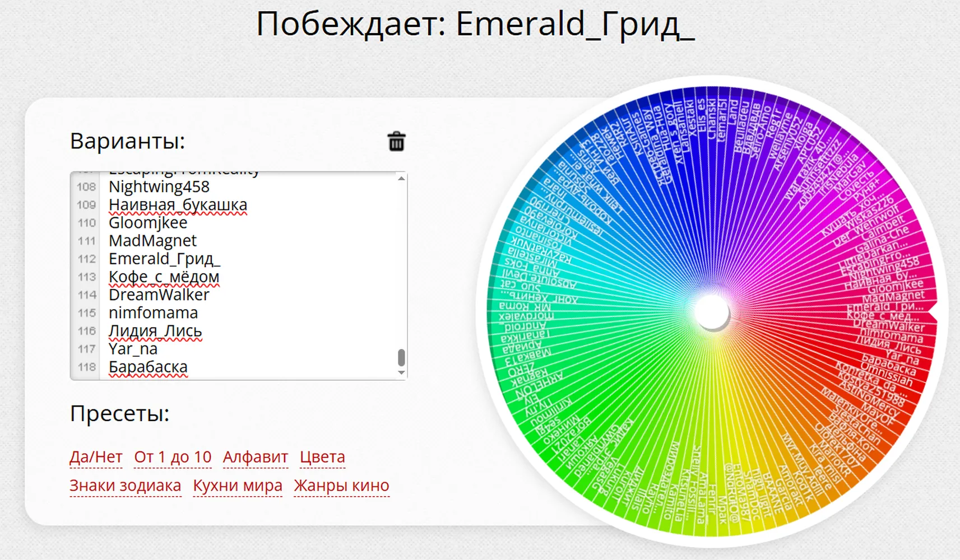Click the Omnissiah segment on the wheel
The image size is (960, 560).
click(886, 374)
